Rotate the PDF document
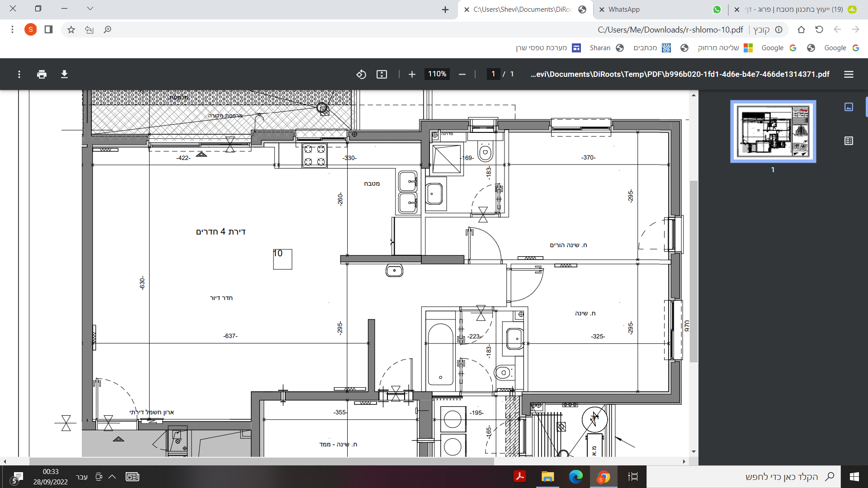This screenshot has height=488, width=868. [x=361, y=74]
